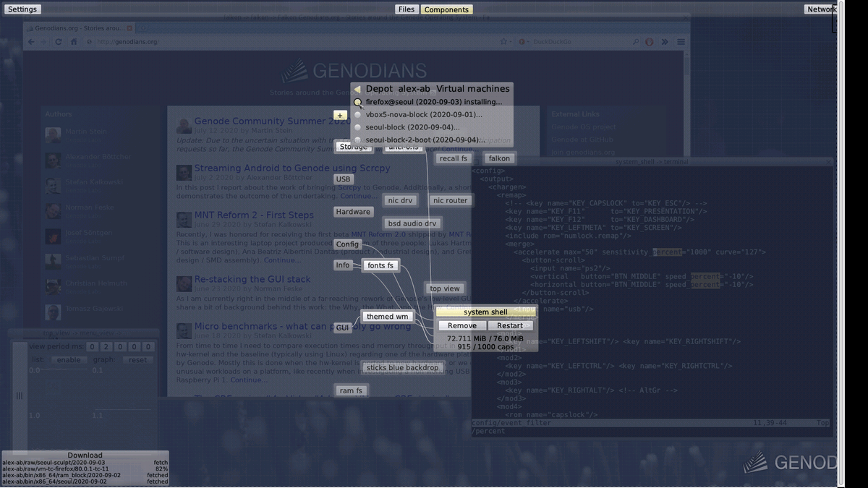
Task: Select the falkon component node
Action: click(499, 158)
